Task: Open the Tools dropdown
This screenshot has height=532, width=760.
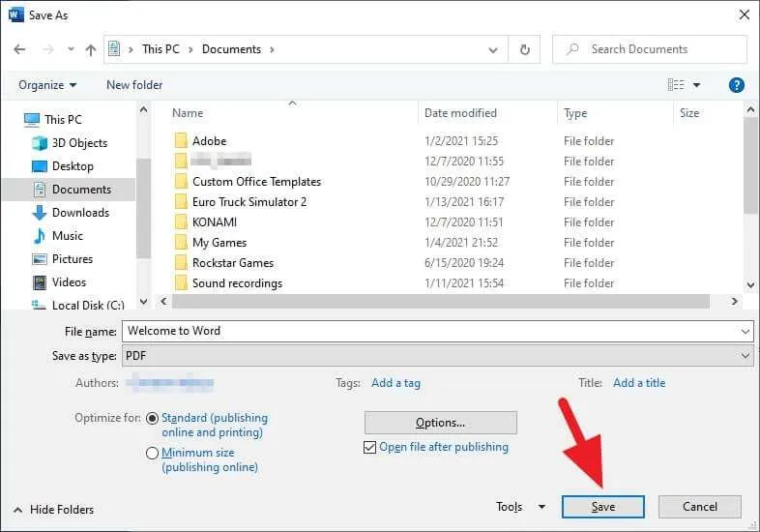Action: coord(520,507)
